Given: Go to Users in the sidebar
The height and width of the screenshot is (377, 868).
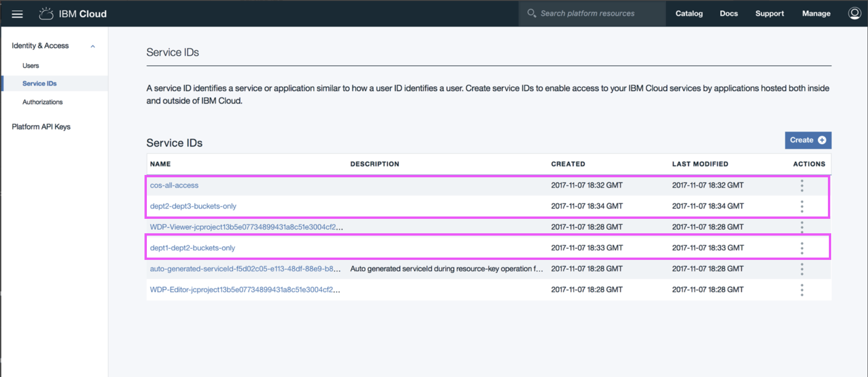Looking at the screenshot, I should coord(31,66).
